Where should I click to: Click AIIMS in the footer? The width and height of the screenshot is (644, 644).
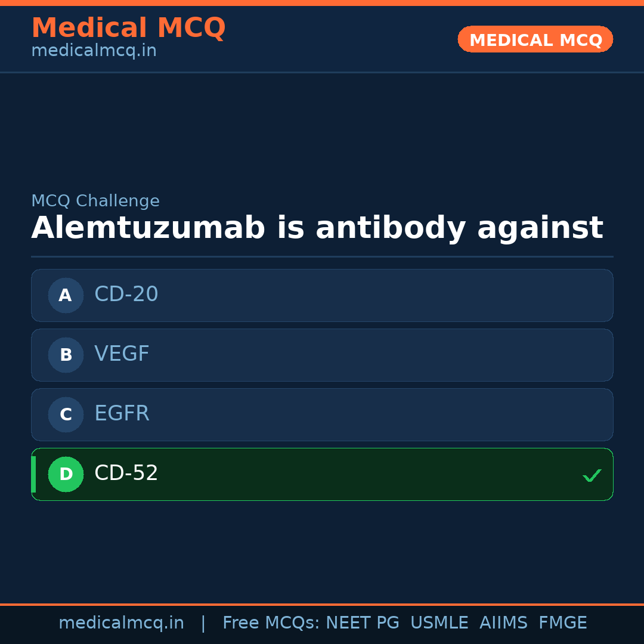[503, 623]
